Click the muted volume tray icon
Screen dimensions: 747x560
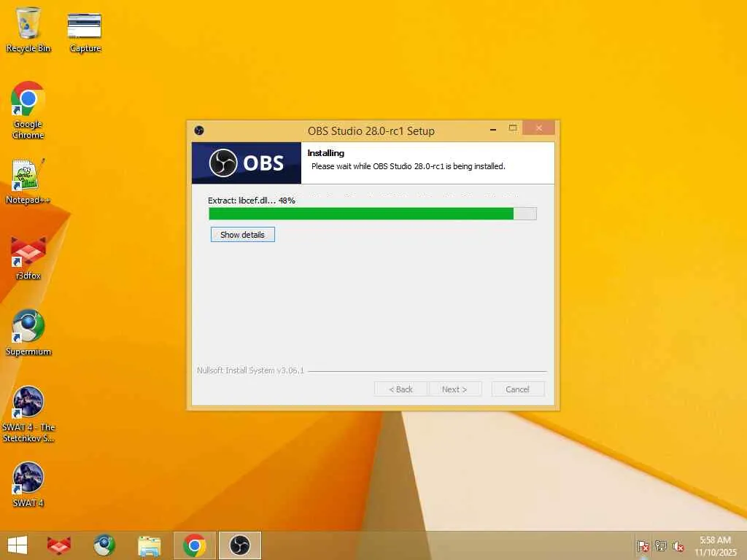[x=678, y=546]
